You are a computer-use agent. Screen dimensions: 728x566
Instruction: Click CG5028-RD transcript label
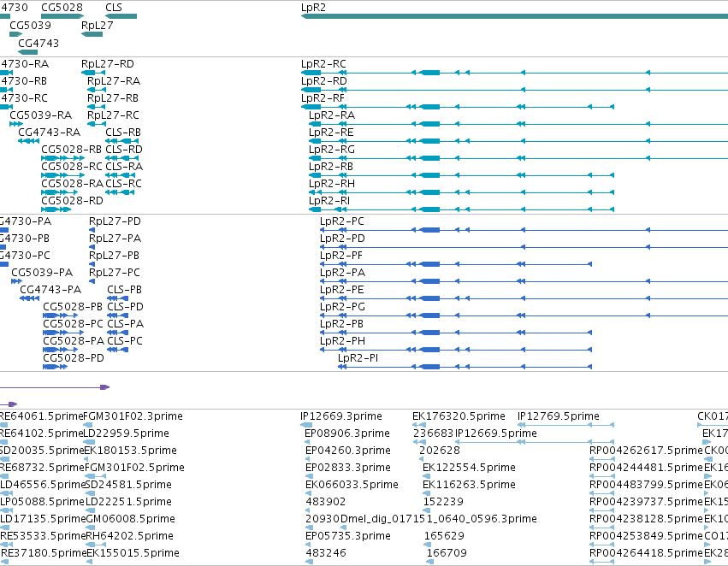(x=72, y=201)
